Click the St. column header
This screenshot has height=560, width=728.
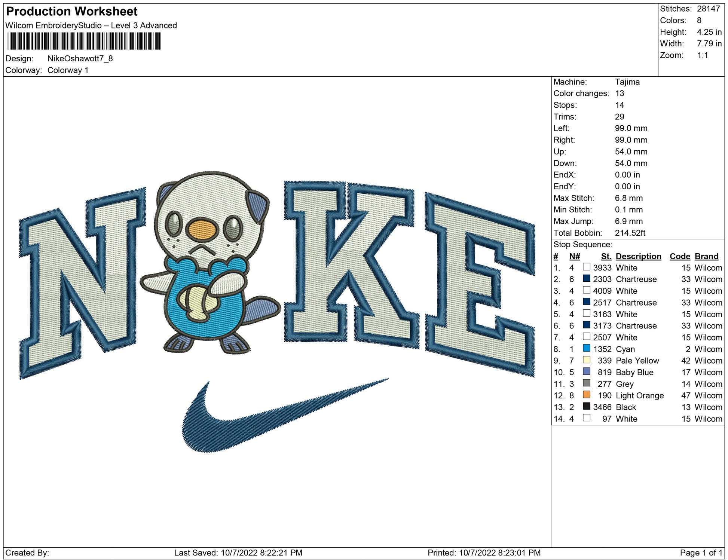coord(606,256)
